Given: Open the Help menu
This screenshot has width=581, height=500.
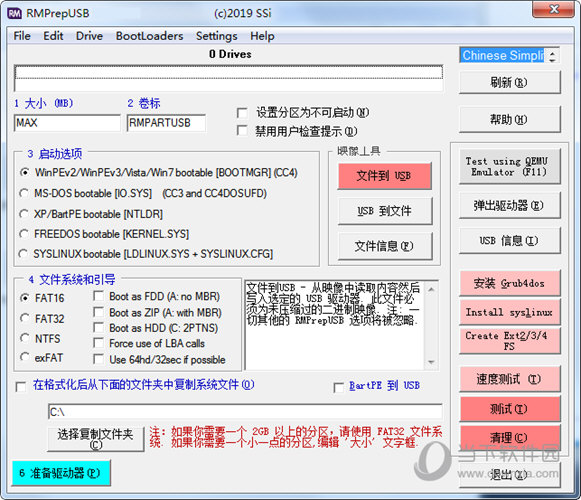Looking at the screenshot, I should point(262,36).
